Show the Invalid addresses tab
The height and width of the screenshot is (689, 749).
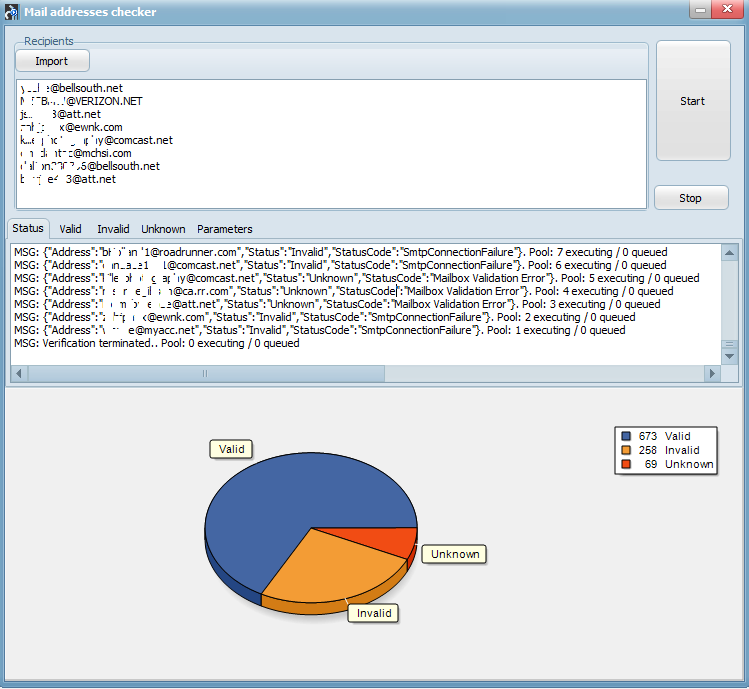113,229
